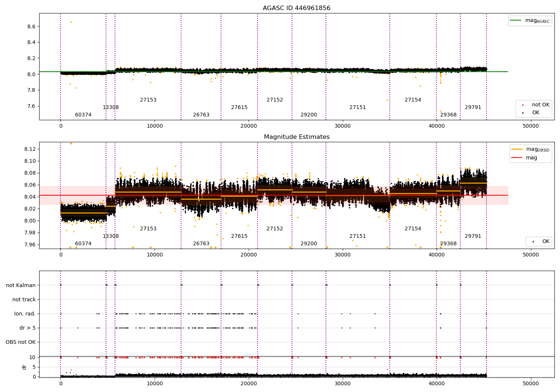This screenshot has width=560, height=392.
Task: Click the 8.6 y-axis tick label
Action: (31, 27)
